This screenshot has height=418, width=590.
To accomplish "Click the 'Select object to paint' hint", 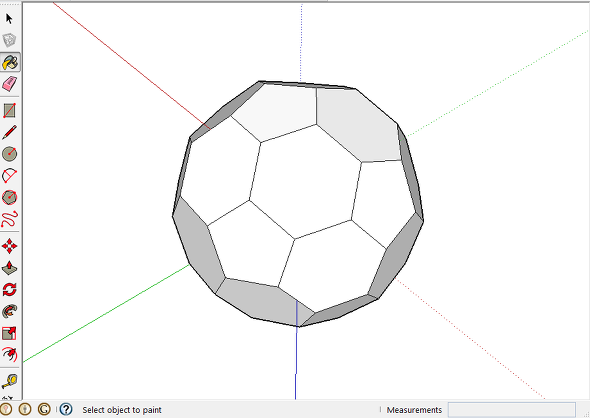I will point(122,410).
